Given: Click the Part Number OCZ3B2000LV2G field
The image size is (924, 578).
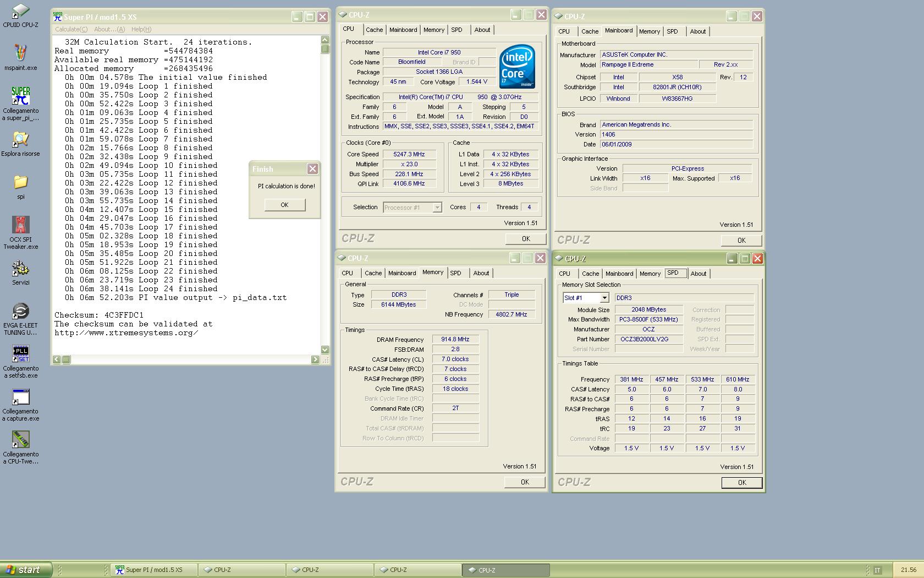Looking at the screenshot, I should (650, 339).
